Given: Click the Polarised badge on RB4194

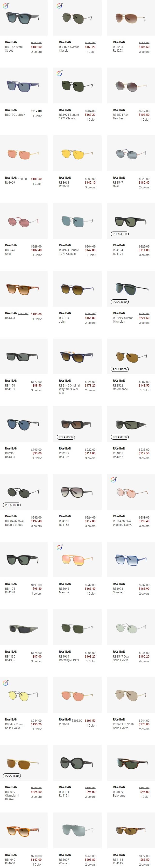Looking at the screenshot, I should (x=120, y=234).
